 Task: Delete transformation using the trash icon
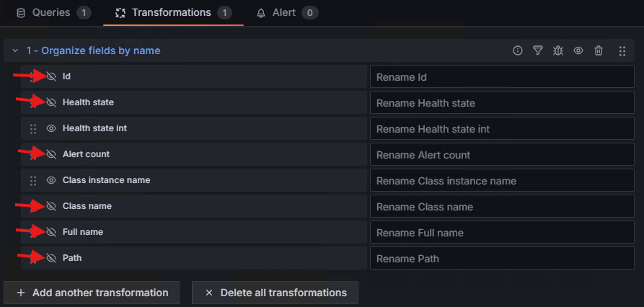pos(599,50)
